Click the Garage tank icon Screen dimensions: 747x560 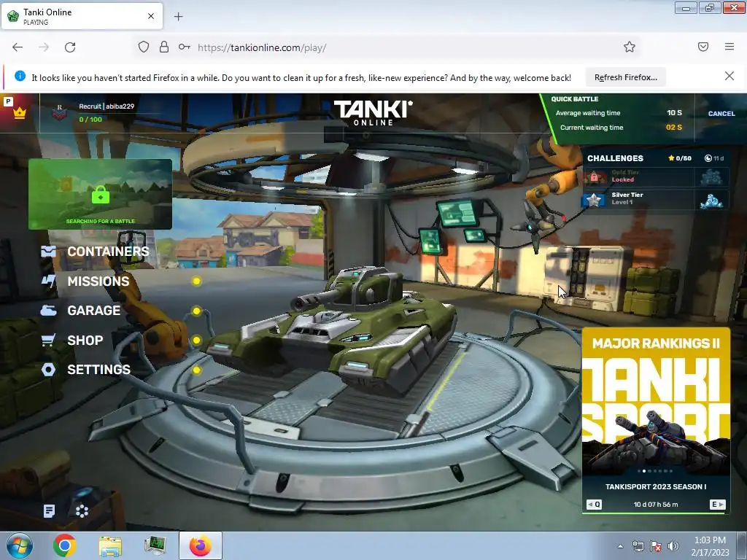pyautogui.click(x=49, y=311)
